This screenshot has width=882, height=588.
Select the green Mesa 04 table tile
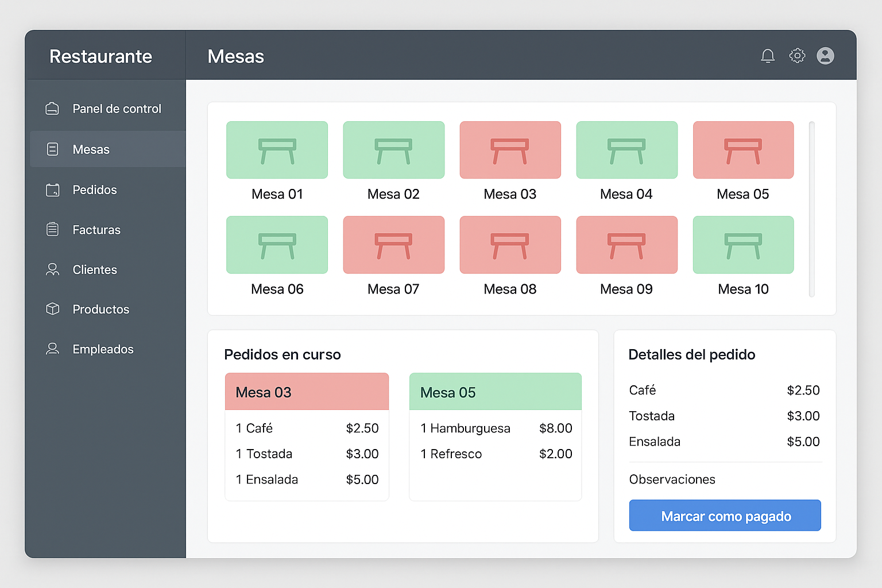coord(627,150)
